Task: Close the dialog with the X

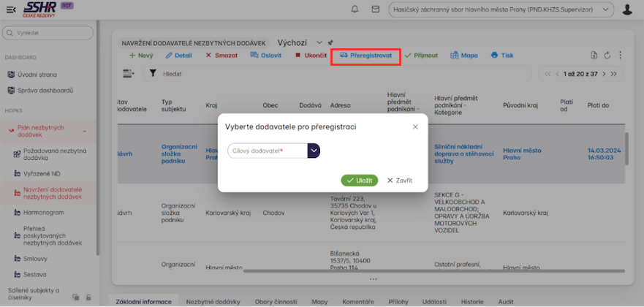Action: [x=415, y=126]
